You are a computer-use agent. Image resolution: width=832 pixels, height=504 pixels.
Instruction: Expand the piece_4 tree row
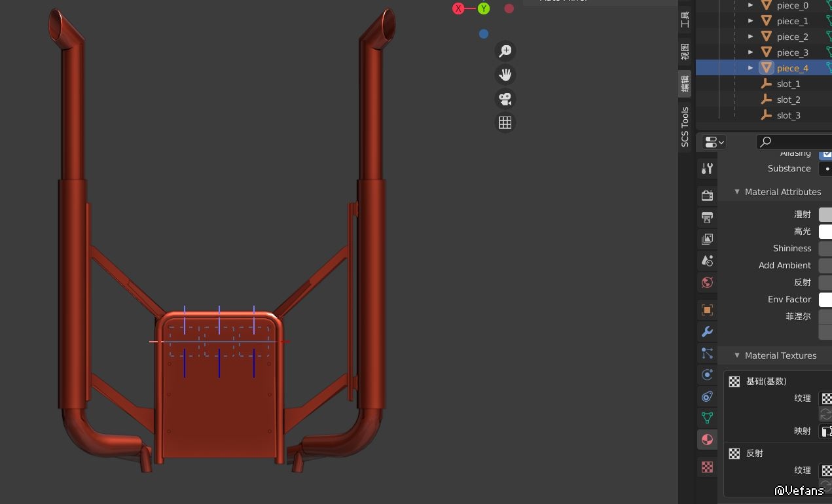pyautogui.click(x=751, y=68)
